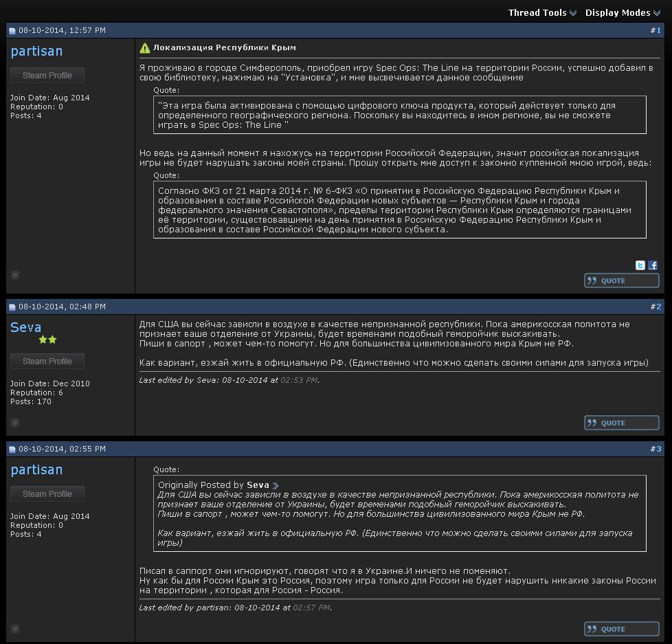Open Steam Profile of partisan in post #1
This screenshot has width=672, height=644.
point(47,76)
